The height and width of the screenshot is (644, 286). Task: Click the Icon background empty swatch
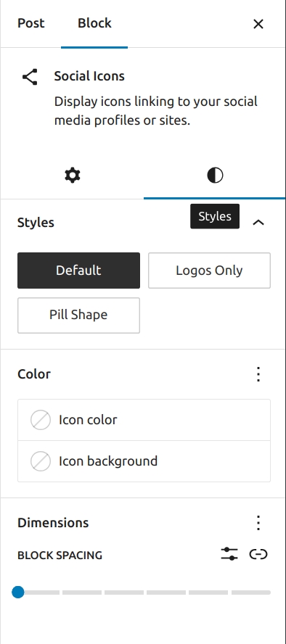[x=41, y=461]
